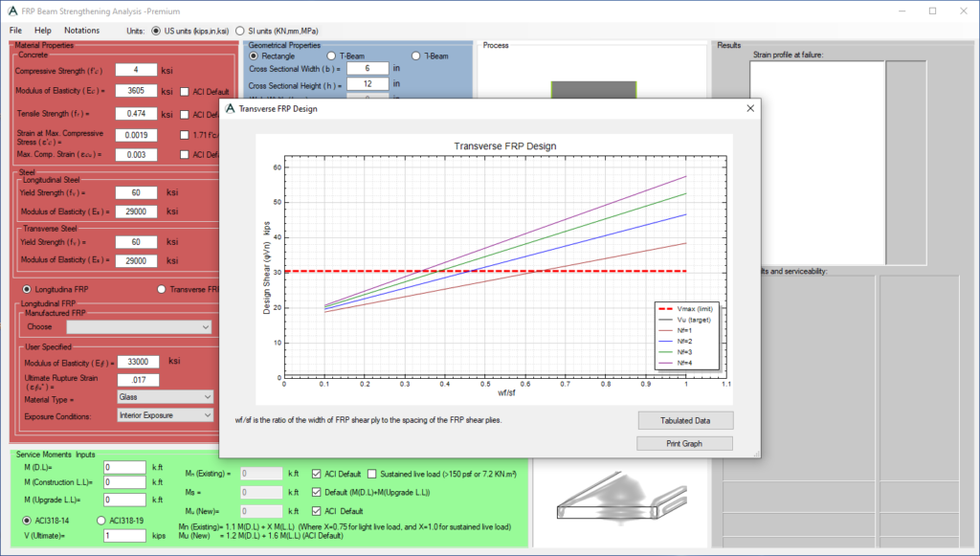Screen dimensions: 980x556
Task: Select the Rectangle cross-section option
Action: (x=254, y=56)
